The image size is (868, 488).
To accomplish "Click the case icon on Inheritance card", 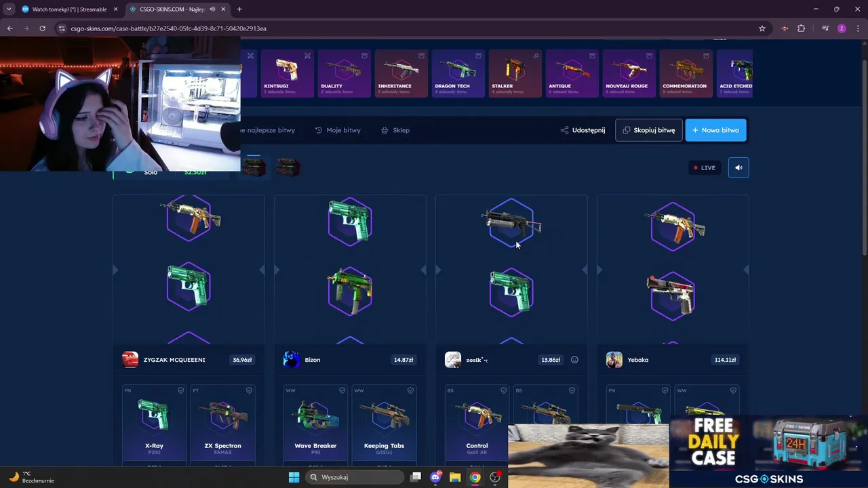I will tap(421, 56).
